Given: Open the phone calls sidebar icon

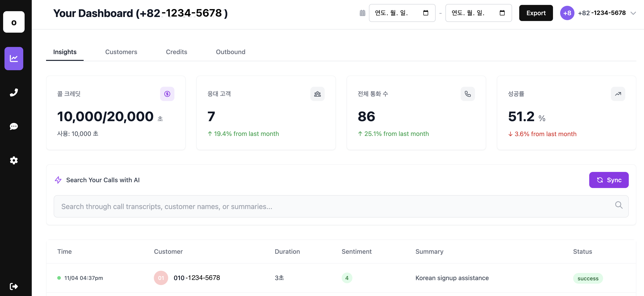Looking at the screenshot, I should coord(14,93).
